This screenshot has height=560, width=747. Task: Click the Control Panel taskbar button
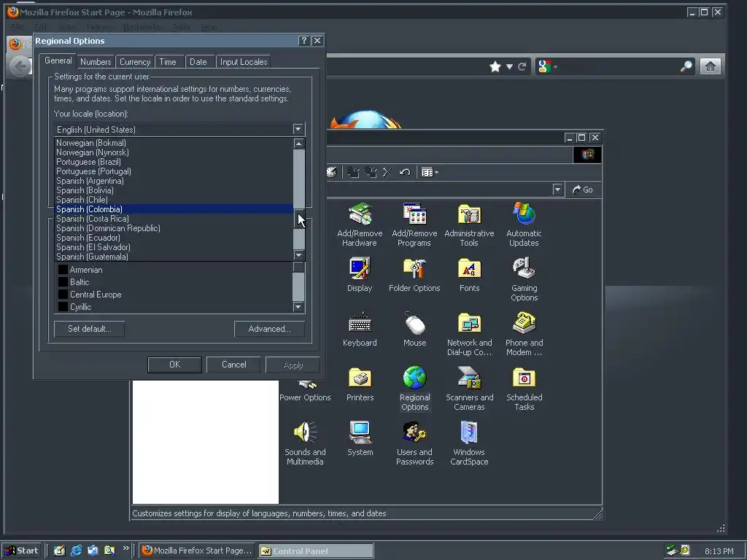click(316, 551)
